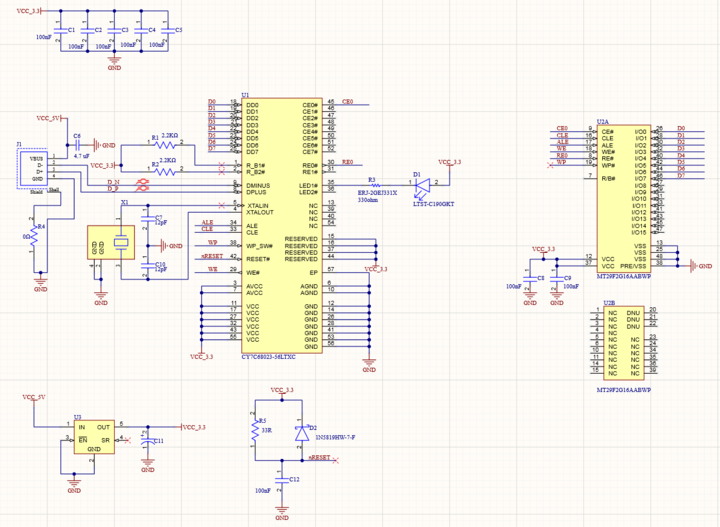720x527 pixels.
Task: Select capacitor C9 symbol
Action: [x=557, y=280]
